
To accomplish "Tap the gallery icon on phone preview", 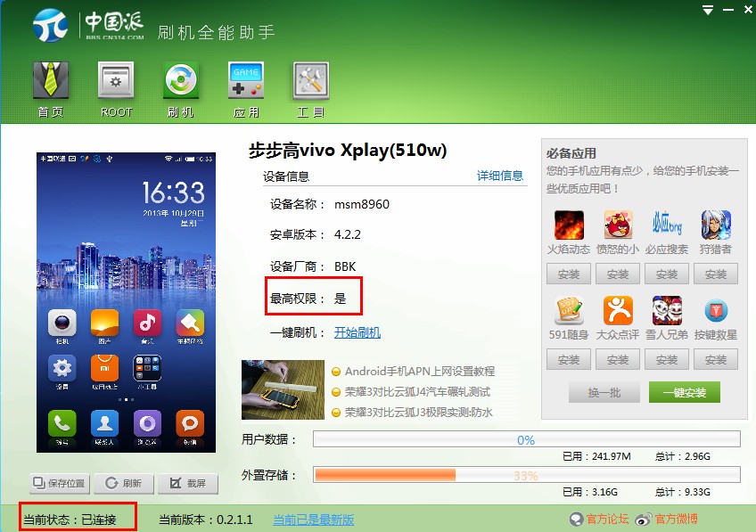I will pyautogui.click(x=104, y=323).
